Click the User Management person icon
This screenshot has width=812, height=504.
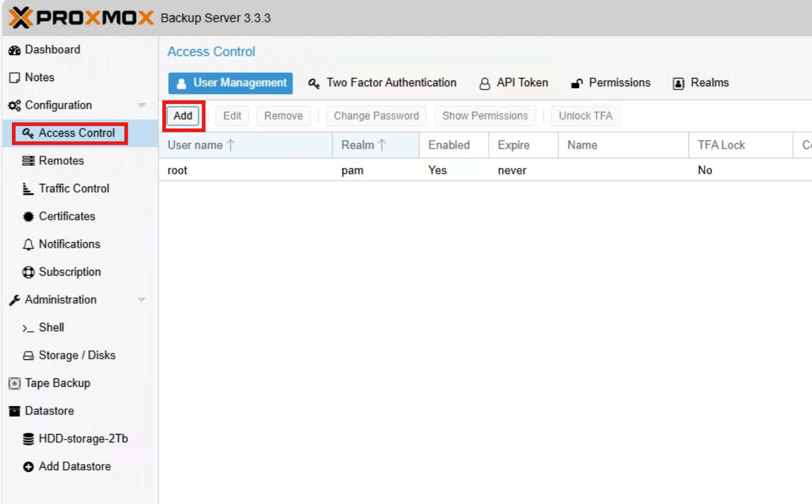[x=181, y=83]
